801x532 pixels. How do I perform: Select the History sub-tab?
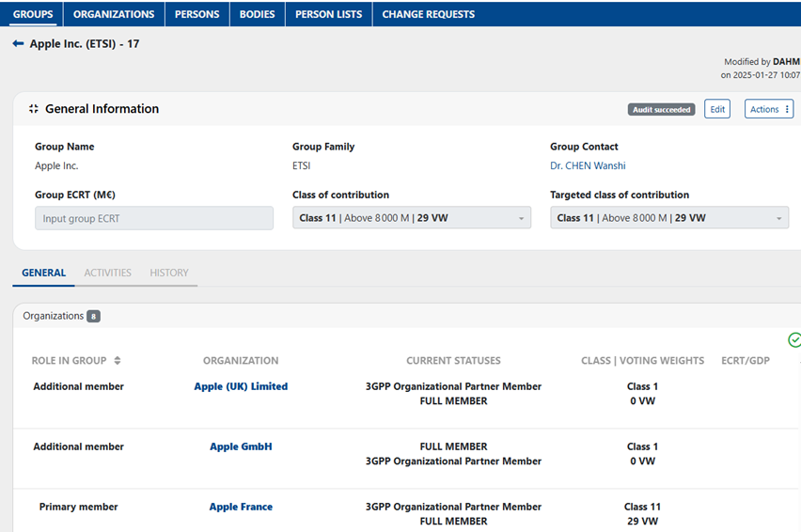[x=169, y=273]
